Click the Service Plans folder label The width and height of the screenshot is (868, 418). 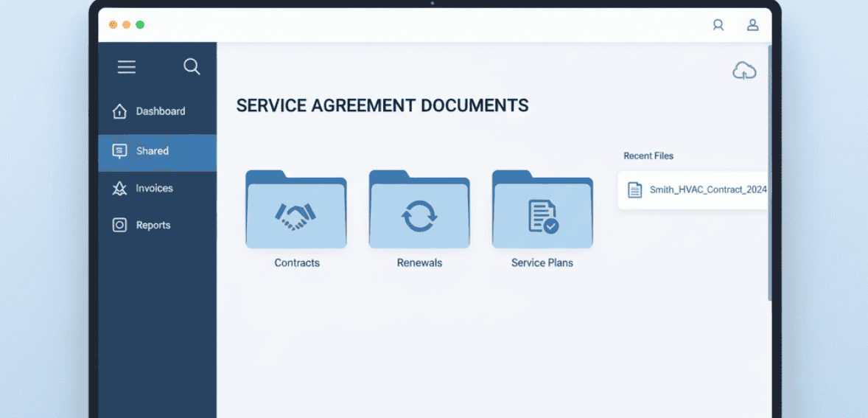click(x=542, y=263)
